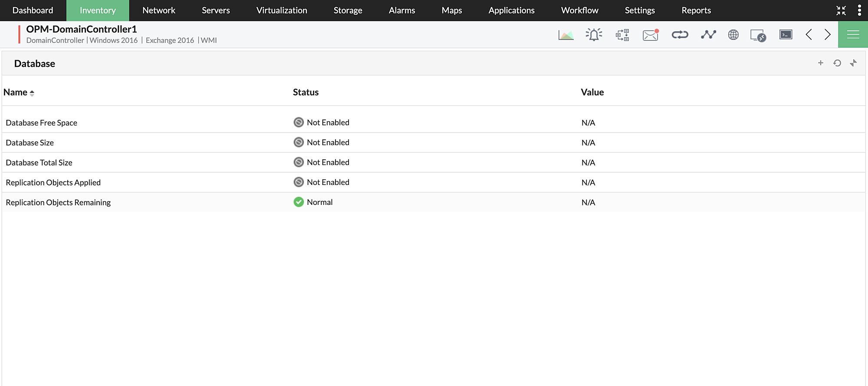
Task: Open the graphs chart icon
Action: [x=566, y=35]
